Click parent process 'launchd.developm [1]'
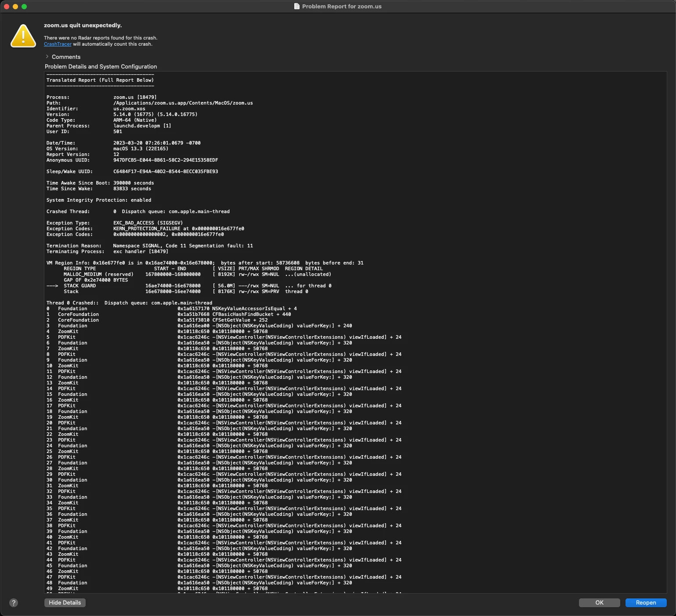This screenshot has width=676, height=616. tap(142, 126)
